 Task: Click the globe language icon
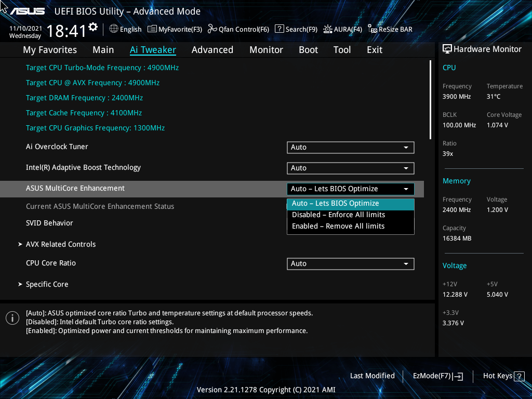tap(114, 29)
